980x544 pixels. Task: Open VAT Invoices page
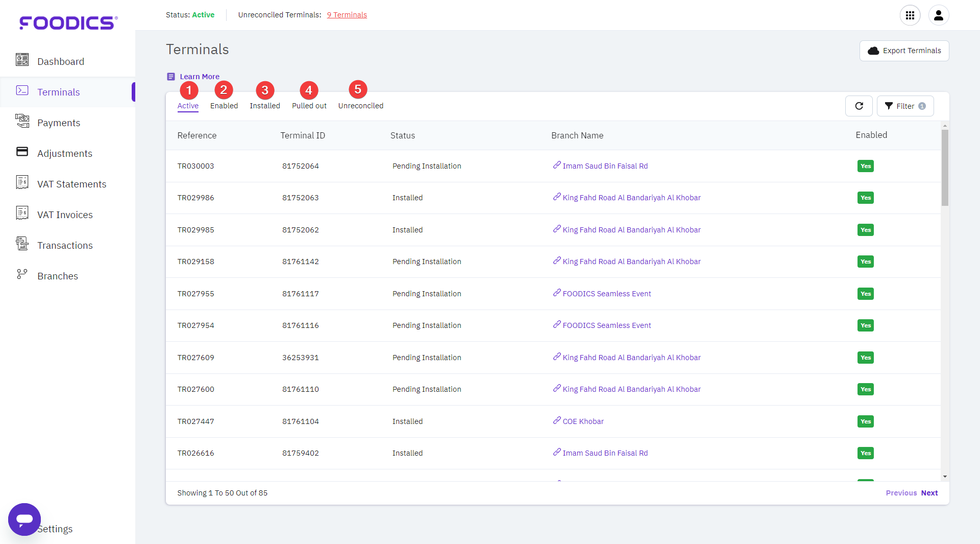pos(65,215)
